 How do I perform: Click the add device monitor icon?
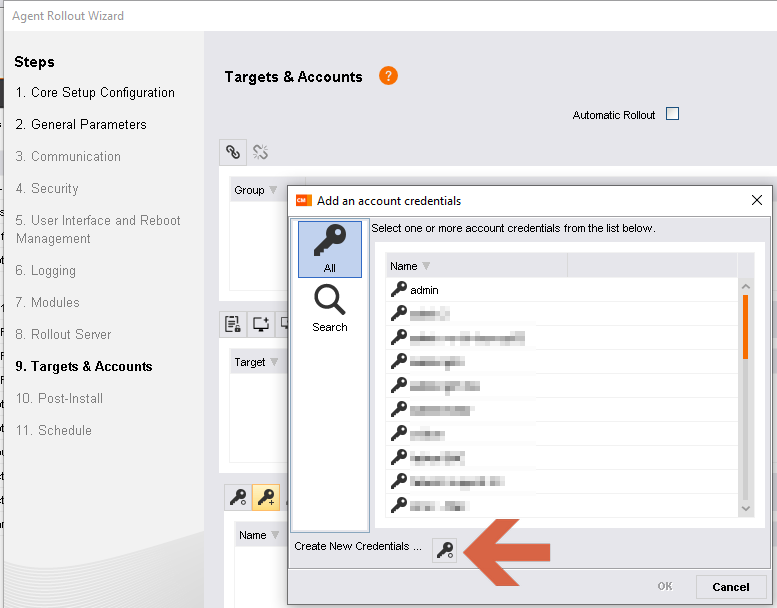pos(260,324)
